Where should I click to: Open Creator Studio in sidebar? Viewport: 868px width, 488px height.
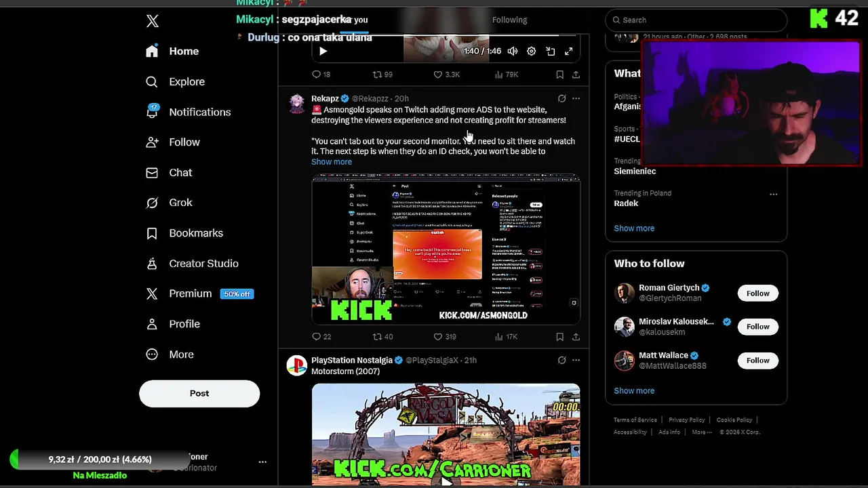(192, 264)
